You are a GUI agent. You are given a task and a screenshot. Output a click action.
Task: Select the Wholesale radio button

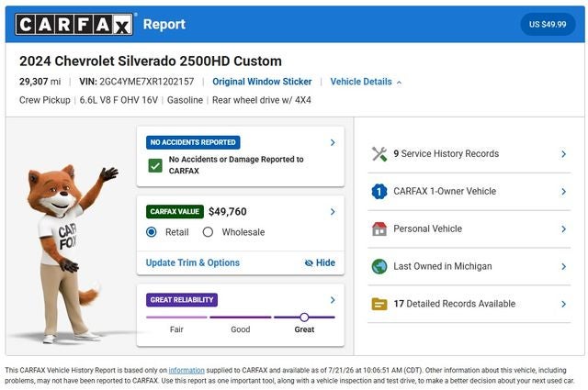point(208,232)
